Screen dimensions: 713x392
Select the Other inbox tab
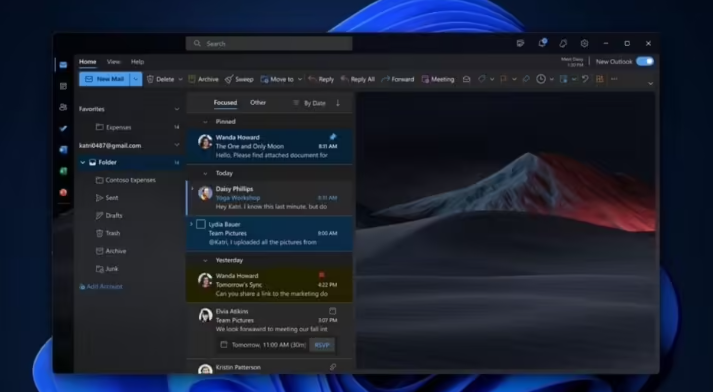pyautogui.click(x=258, y=103)
